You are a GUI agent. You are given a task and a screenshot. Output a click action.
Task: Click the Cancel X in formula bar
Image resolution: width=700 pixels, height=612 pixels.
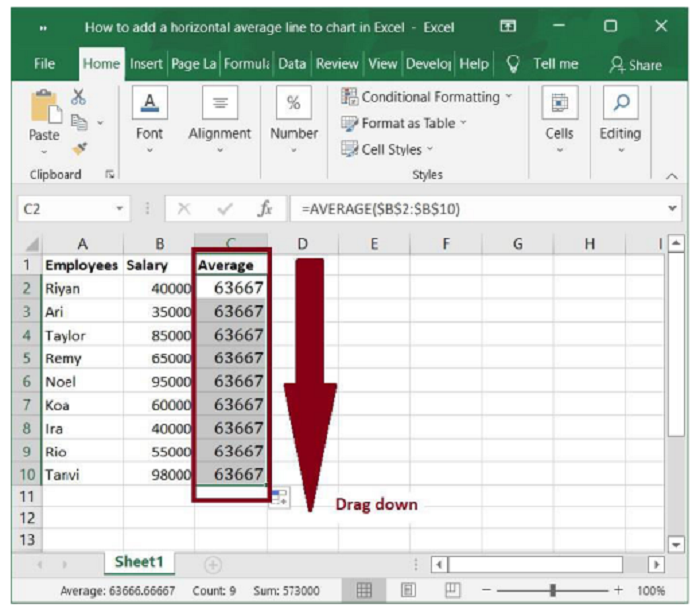pyautogui.click(x=183, y=208)
